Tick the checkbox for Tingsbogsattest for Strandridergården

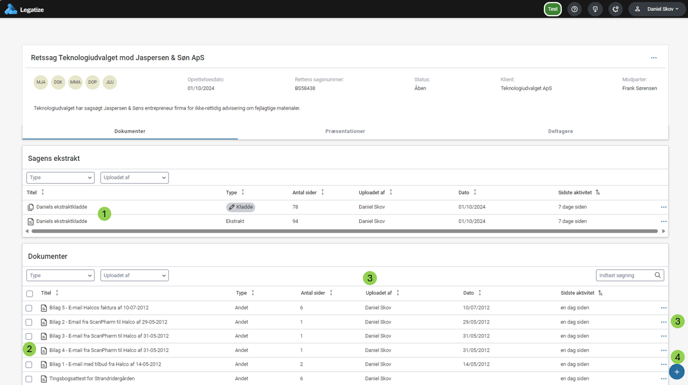click(x=29, y=378)
